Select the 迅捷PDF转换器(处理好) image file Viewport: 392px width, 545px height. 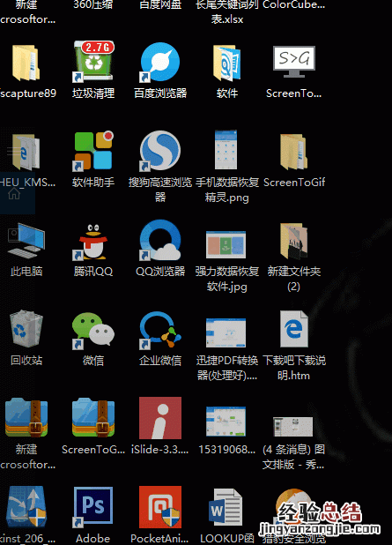[x=226, y=333]
